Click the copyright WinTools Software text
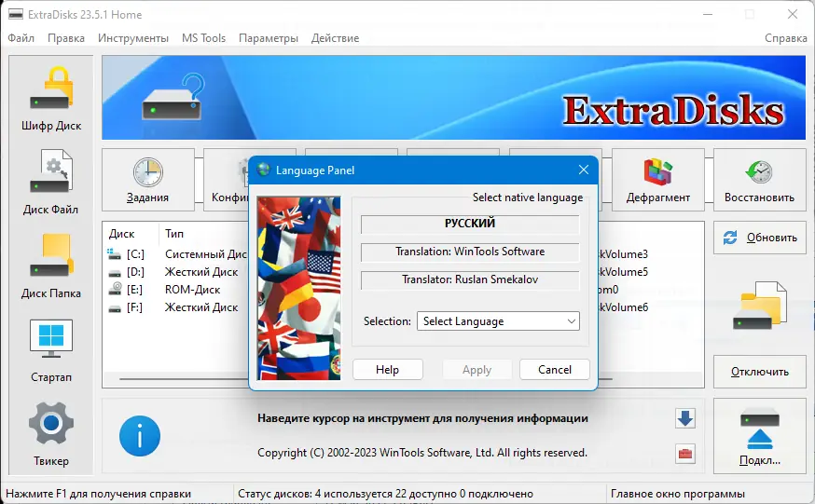Image resolution: width=815 pixels, height=504 pixels. 422,453
